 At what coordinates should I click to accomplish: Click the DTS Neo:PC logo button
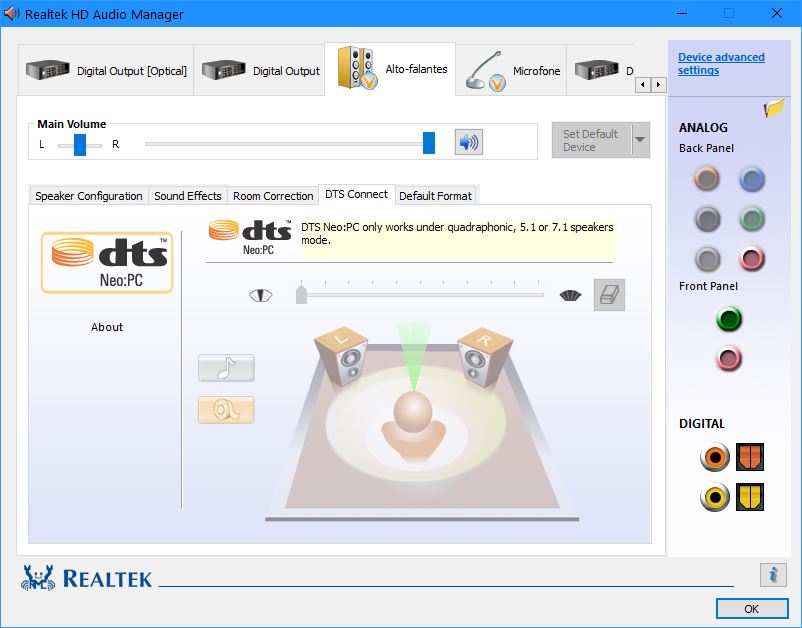pyautogui.click(x=107, y=262)
